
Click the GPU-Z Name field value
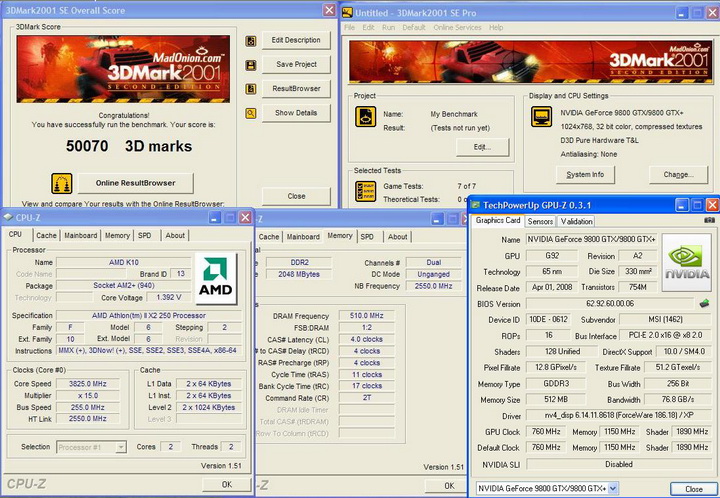coord(592,240)
